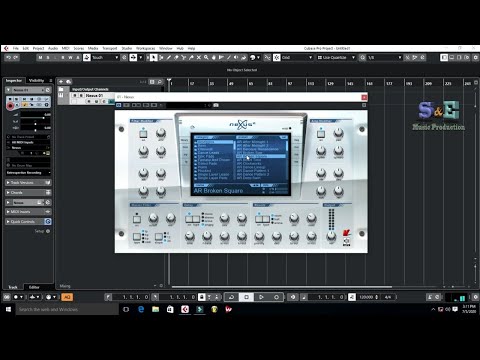This screenshot has width=480, height=360.
Task: Click the Task View taskbar icon
Action: tap(126, 309)
